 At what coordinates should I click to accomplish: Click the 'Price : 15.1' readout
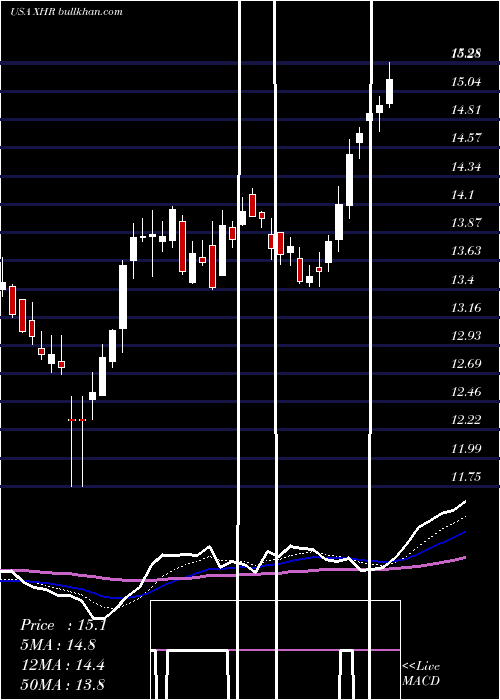click(x=63, y=625)
